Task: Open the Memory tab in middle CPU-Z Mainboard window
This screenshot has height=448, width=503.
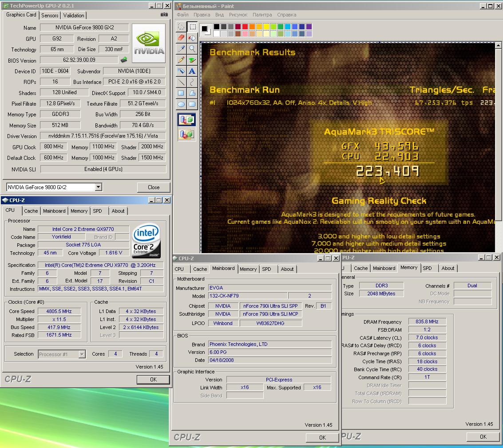Action: [x=248, y=269]
